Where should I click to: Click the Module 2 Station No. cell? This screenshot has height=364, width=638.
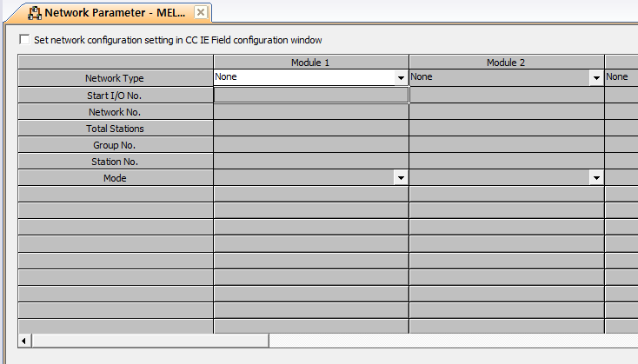point(507,162)
